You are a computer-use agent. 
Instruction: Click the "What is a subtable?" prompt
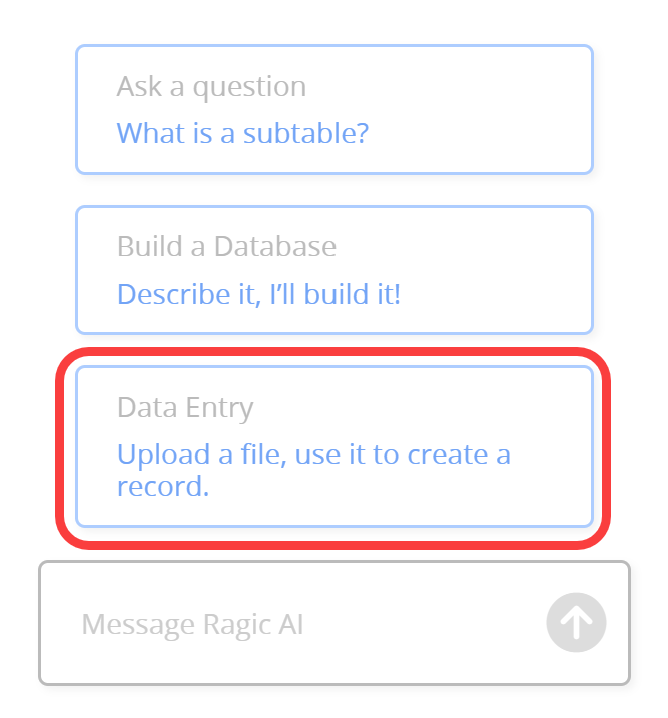[243, 133]
